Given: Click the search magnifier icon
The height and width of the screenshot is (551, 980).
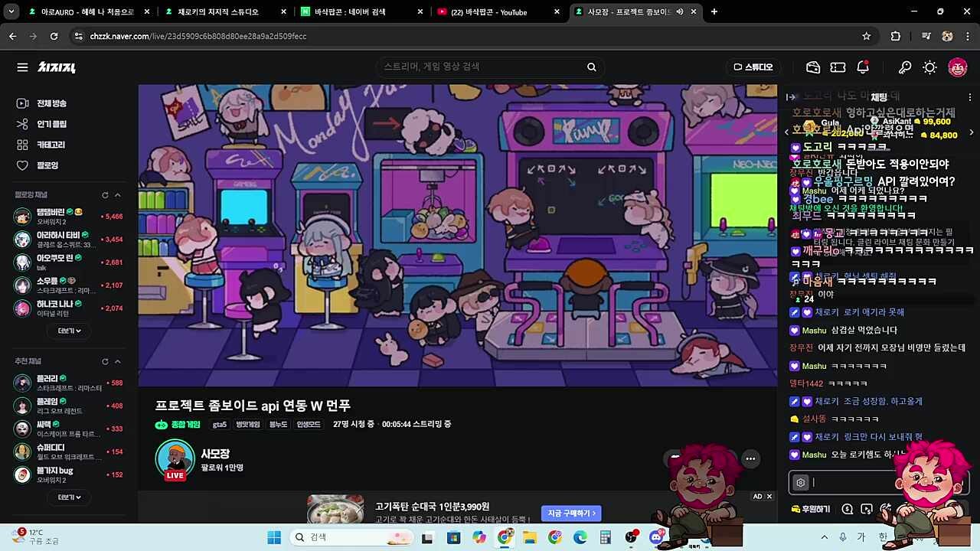Looking at the screenshot, I should tap(592, 67).
